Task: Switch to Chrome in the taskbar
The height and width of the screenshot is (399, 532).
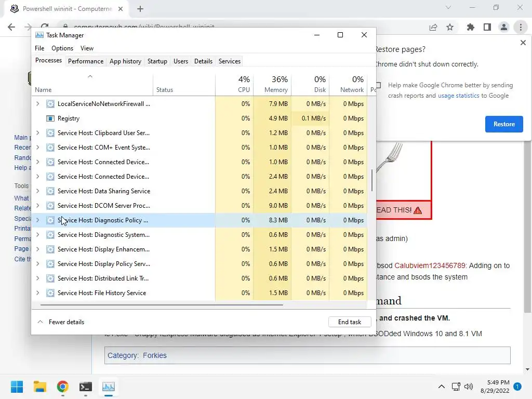Action: (63, 387)
